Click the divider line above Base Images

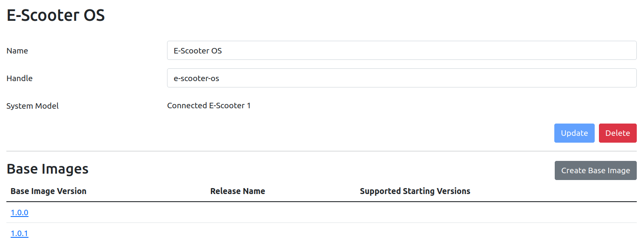tap(321, 151)
